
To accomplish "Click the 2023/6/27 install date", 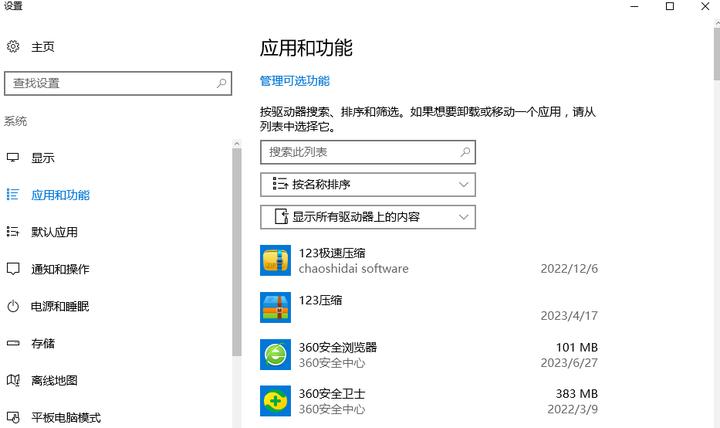I will point(569,363).
